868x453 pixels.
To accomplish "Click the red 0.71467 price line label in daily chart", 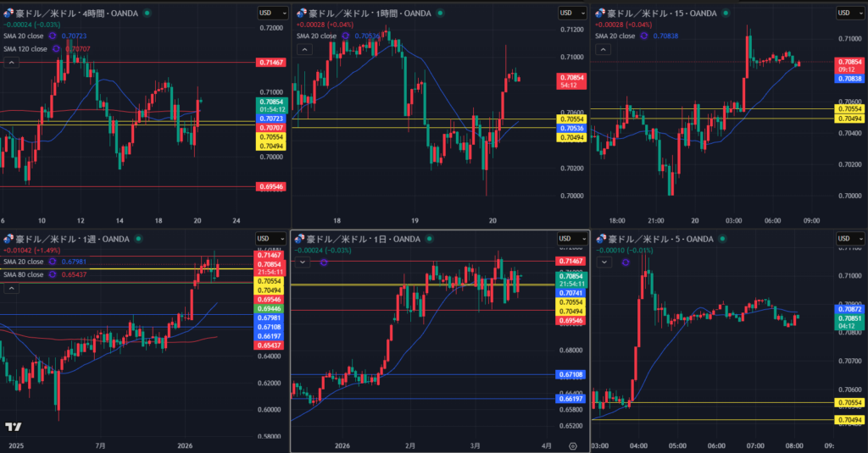I will point(570,261).
